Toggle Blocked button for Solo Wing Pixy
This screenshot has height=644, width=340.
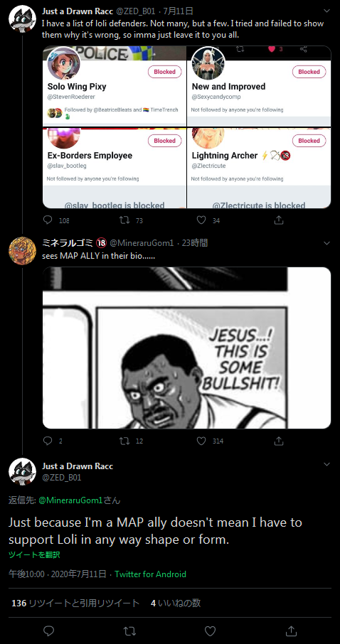tap(164, 72)
